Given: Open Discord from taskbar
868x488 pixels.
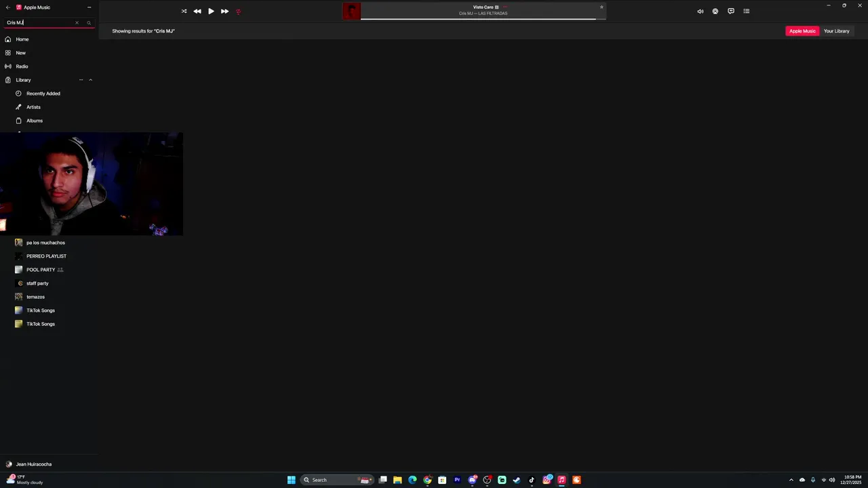Looking at the screenshot, I should coord(472,480).
